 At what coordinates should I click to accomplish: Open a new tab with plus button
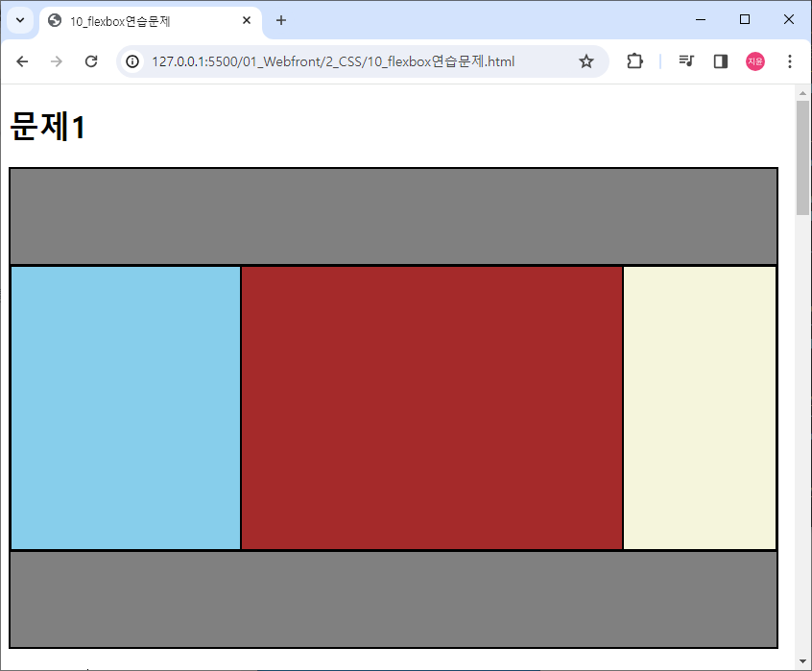[280, 21]
